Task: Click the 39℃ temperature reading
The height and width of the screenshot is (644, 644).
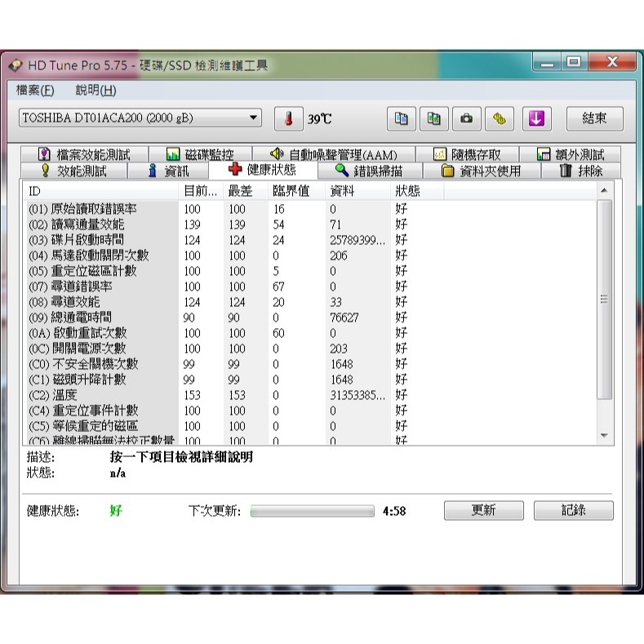Action: click(x=319, y=119)
